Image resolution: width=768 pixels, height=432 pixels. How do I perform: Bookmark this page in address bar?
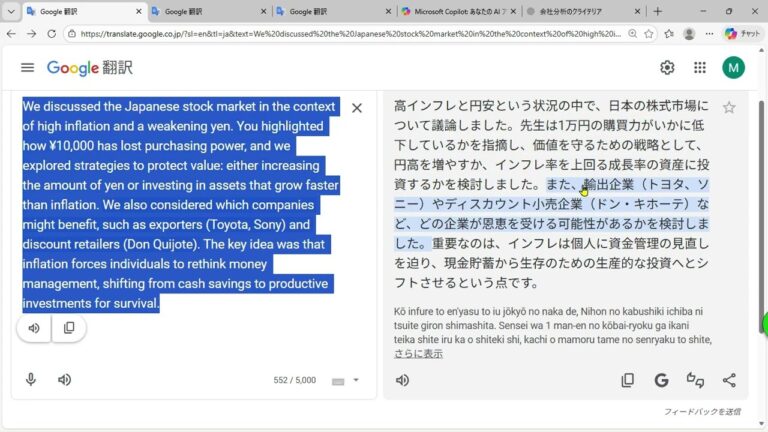pyautogui.click(x=647, y=33)
